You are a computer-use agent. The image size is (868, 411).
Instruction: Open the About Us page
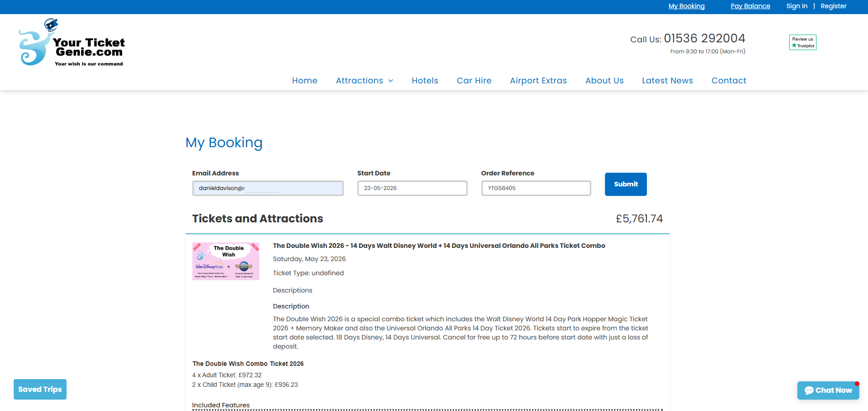[x=604, y=81]
